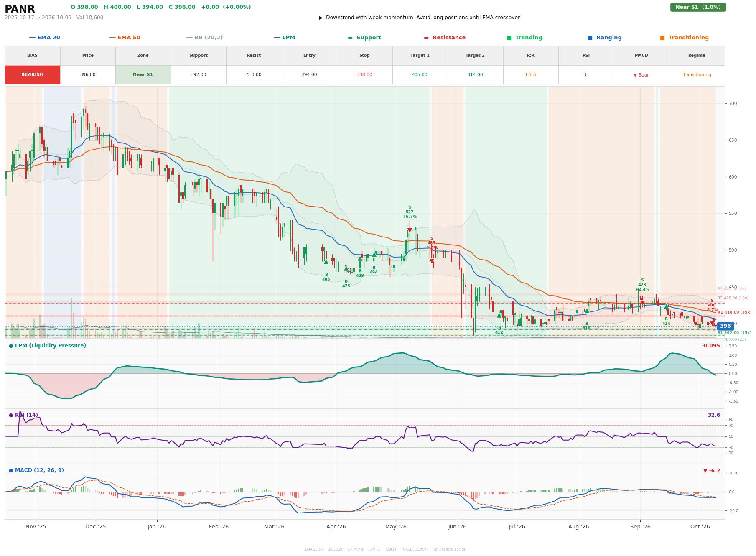Toggle the LPM legend entry
This screenshot has width=756, height=556.
284,38
